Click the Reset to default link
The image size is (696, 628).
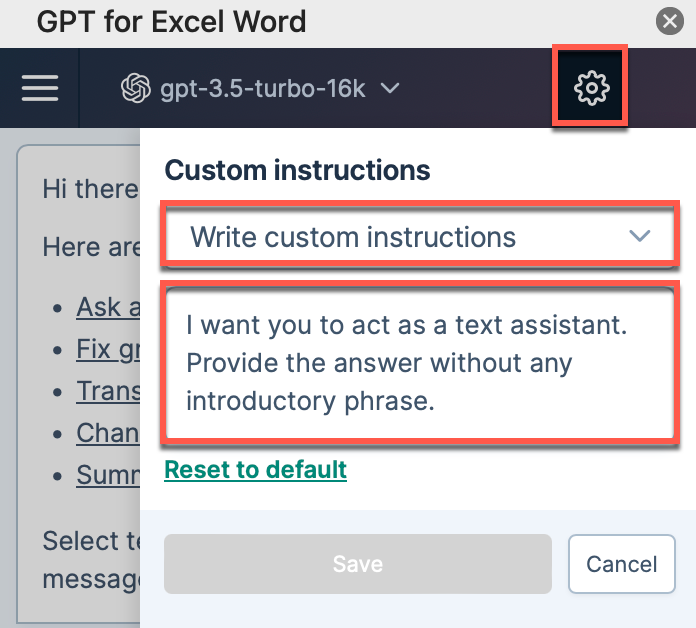point(256,470)
